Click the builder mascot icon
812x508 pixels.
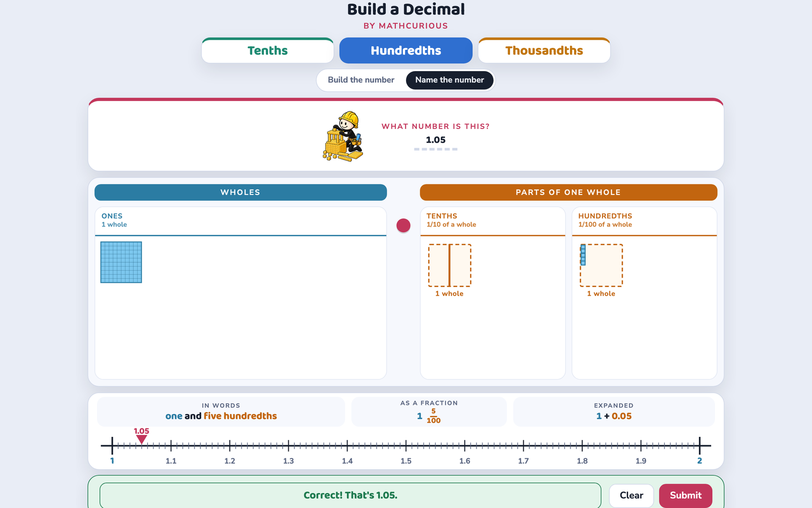point(344,136)
